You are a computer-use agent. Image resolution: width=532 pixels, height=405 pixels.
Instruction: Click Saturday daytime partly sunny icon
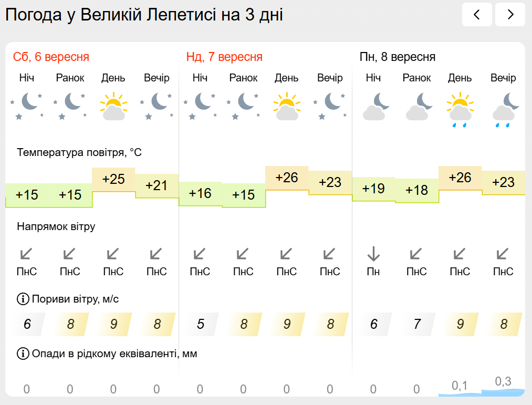click(113, 106)
